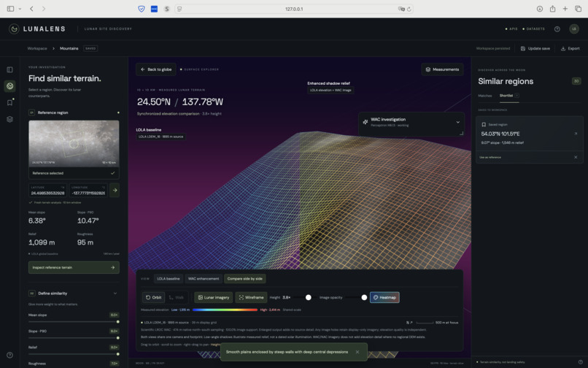Click the Mountains workspace name
The height and width of the screenshot is (368, 588).
click(69, 48)
